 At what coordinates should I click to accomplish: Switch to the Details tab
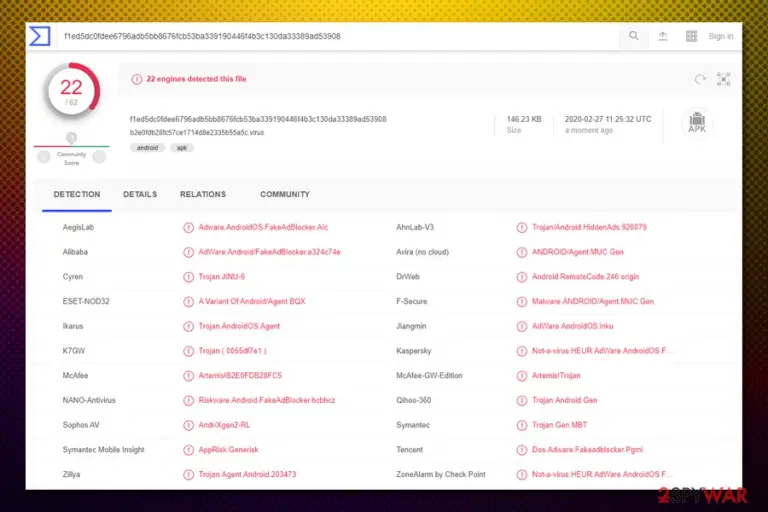coord(140,195)
